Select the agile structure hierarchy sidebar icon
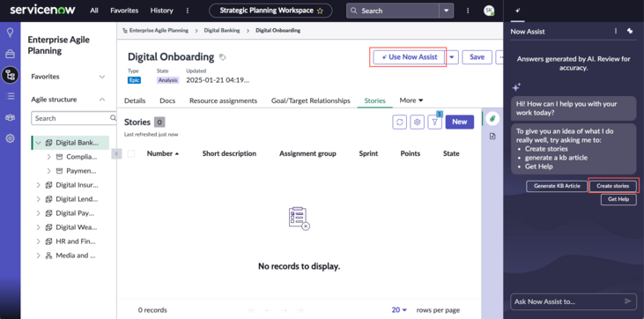This screenshot has height=319, width=644. pos(10,75)
